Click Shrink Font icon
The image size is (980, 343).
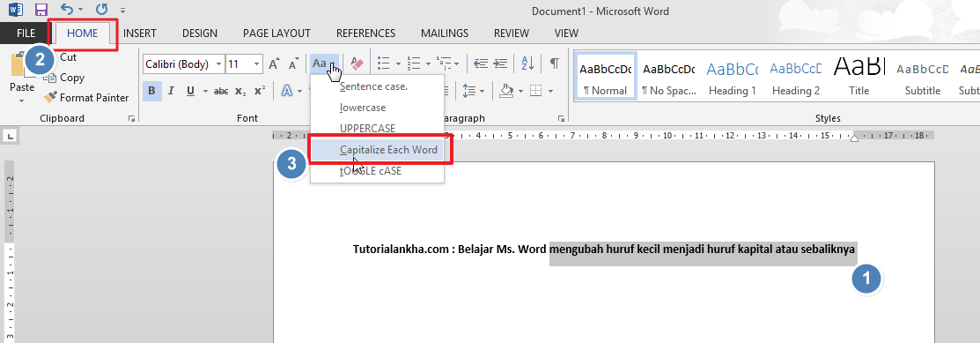[293, 63]
